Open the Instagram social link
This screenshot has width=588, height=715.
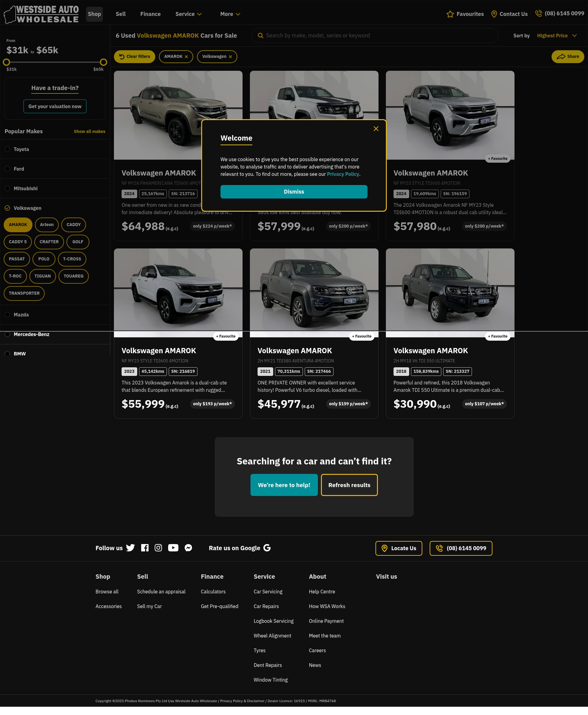click(x=158, y=548)
